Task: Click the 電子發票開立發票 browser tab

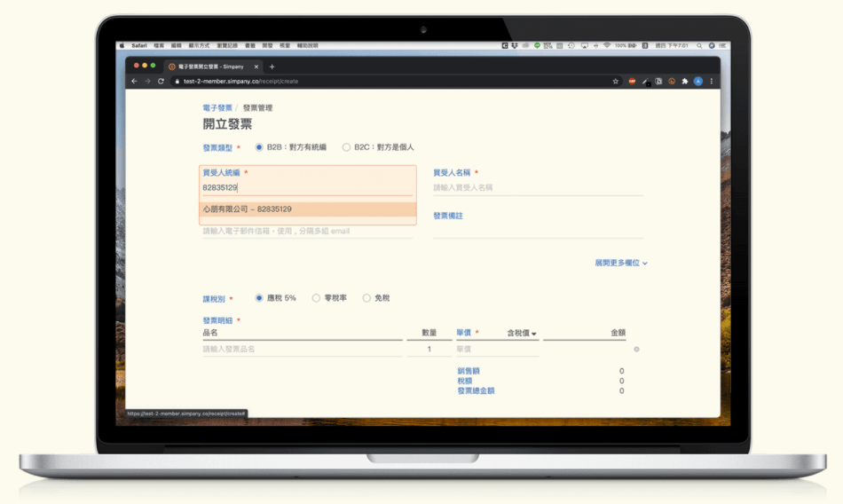Action: tap(209, 67)
